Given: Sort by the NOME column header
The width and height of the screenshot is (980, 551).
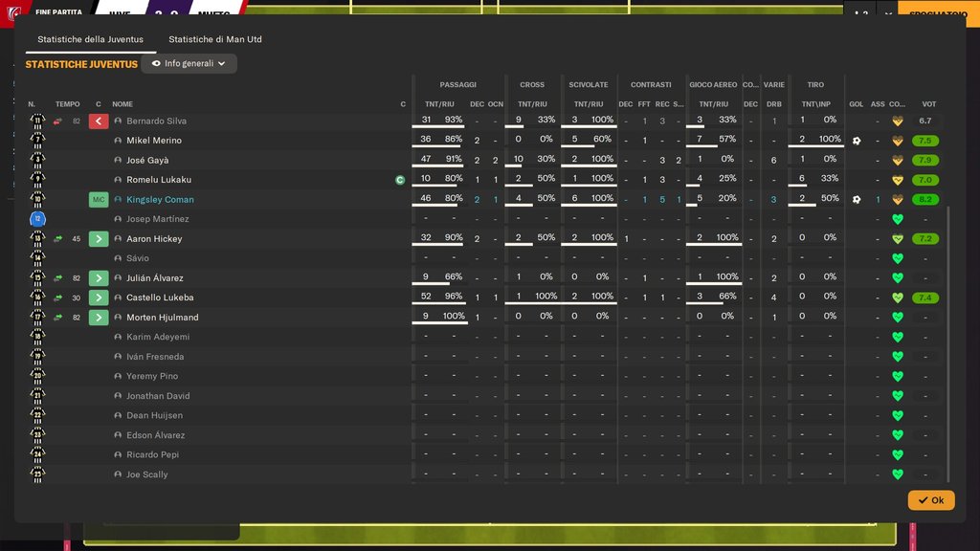Looking at the screenshot, I should 122,104.
